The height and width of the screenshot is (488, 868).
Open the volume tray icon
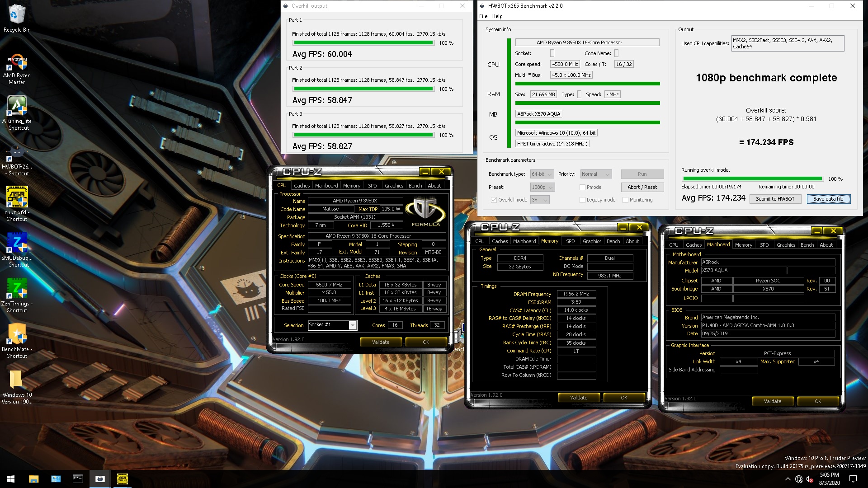[810, 479]
